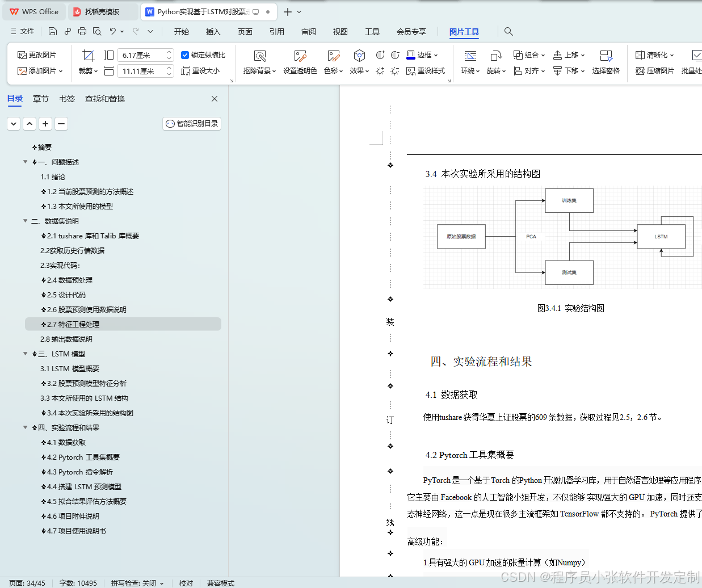This screenshot has height=588, width=702.
Task: Click the Effects (效果) cube icon
Action: [x=359, y=56]
